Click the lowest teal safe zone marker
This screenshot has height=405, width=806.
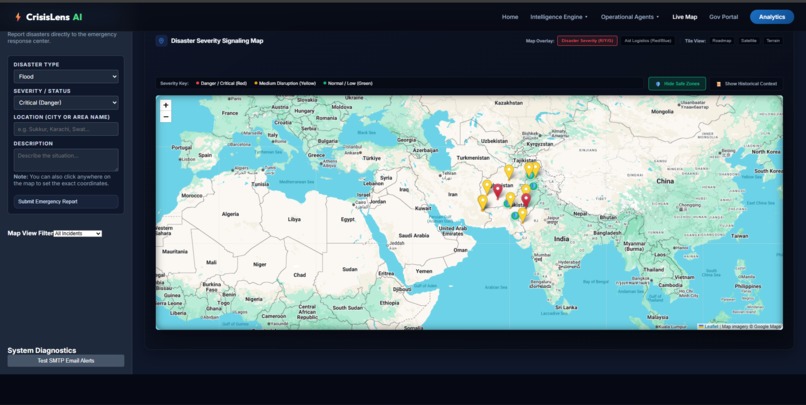click(515, 216)
